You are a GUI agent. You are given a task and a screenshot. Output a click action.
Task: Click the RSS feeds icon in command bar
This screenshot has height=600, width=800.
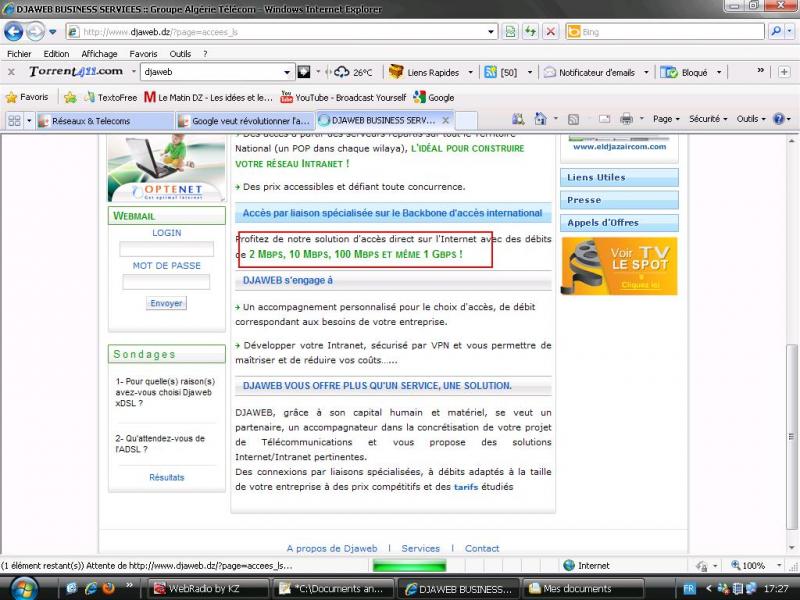point(573,119)
